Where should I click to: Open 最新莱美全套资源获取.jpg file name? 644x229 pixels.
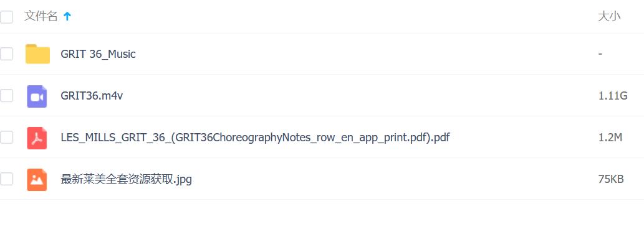[x=127, y=179]
